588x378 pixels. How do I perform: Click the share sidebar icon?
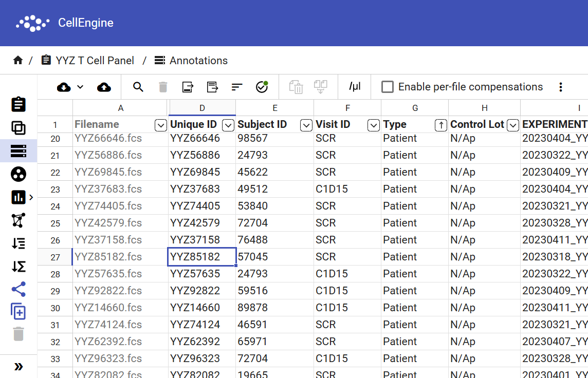point(19,289)
